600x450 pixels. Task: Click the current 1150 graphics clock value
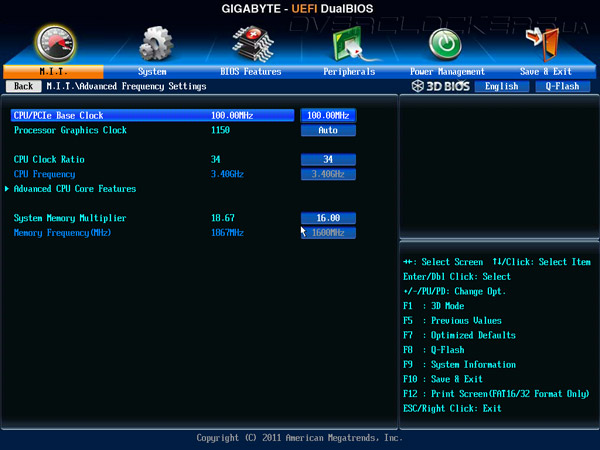(220, 130)
